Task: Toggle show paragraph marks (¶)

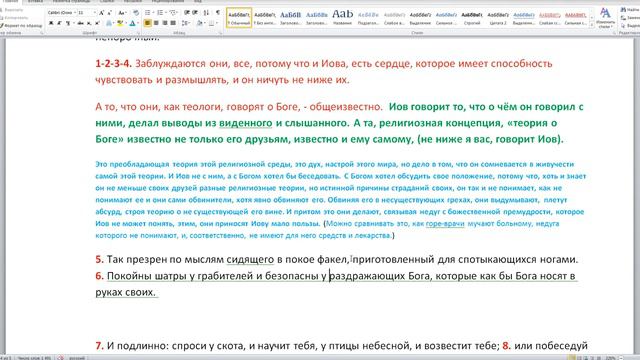Action: click(218, 13)
